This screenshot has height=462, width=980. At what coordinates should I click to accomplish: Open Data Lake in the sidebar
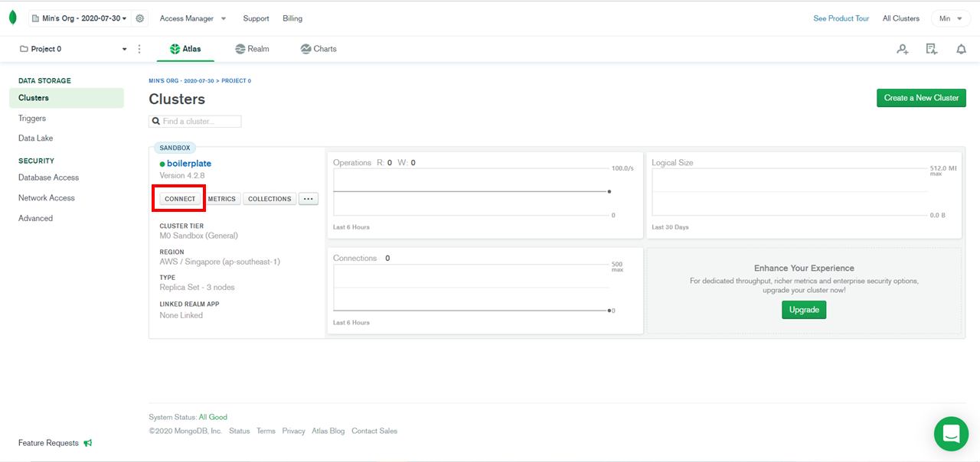(36, 138)
